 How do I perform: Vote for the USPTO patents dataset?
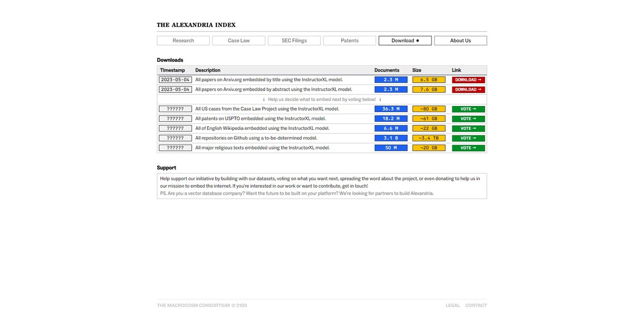468,118
